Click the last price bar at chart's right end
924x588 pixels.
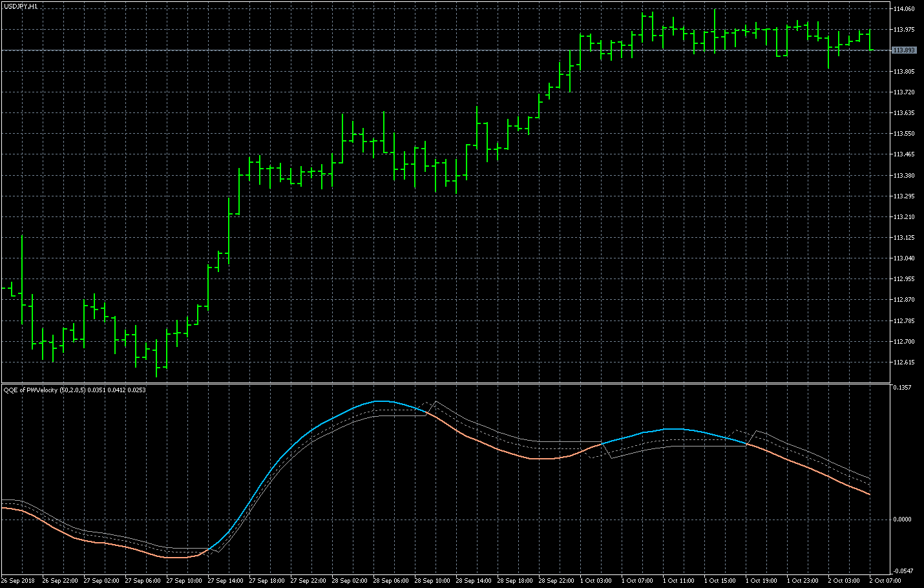coord(870,40)
